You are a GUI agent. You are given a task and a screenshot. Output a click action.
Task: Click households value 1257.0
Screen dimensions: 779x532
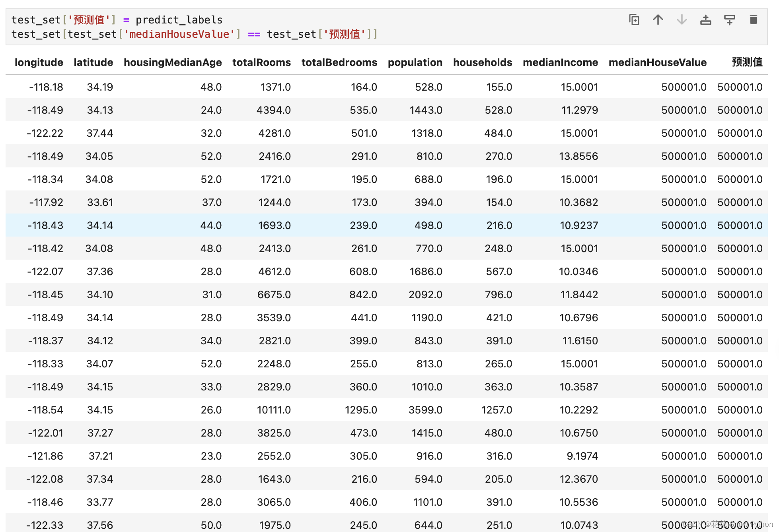point(497,410)
